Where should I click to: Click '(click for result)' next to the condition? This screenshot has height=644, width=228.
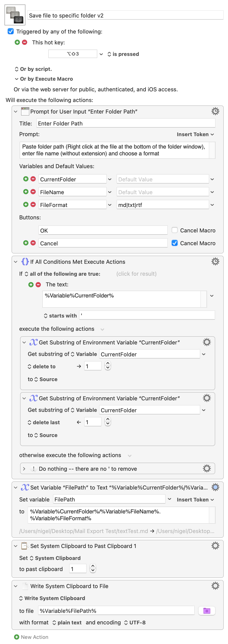point(136,274)
